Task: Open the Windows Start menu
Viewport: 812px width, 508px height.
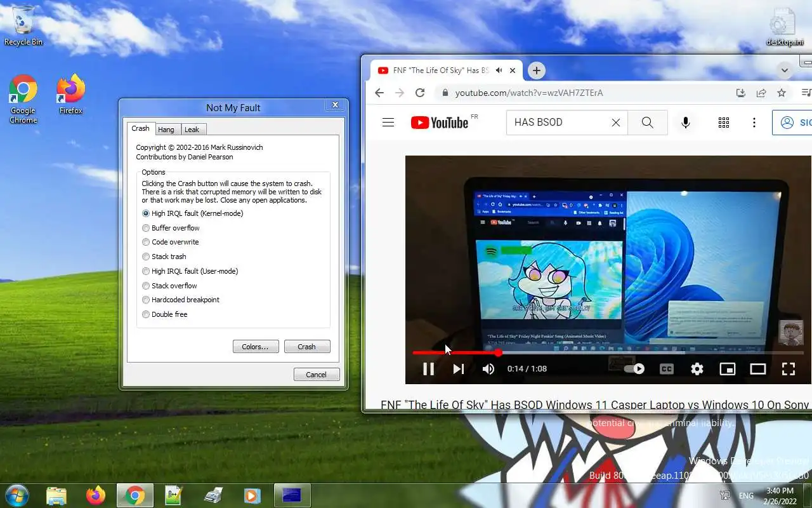Action: pos(16,495)
